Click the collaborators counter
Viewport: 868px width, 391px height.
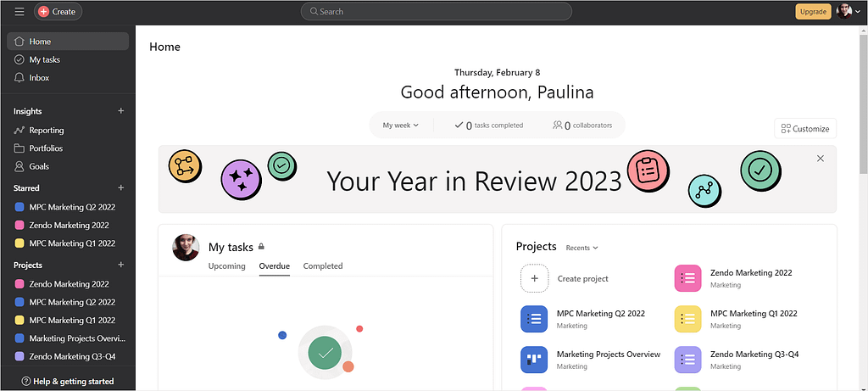pyautogui.click(x=582, y=126)
